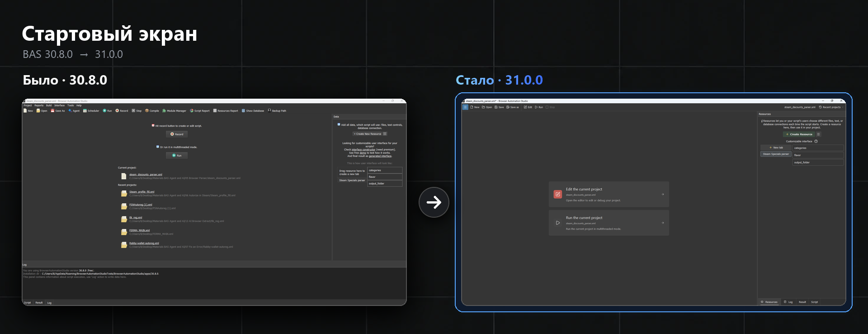
Task: Click New in the 31.0.0 toolbar
Action: [475, 107]
